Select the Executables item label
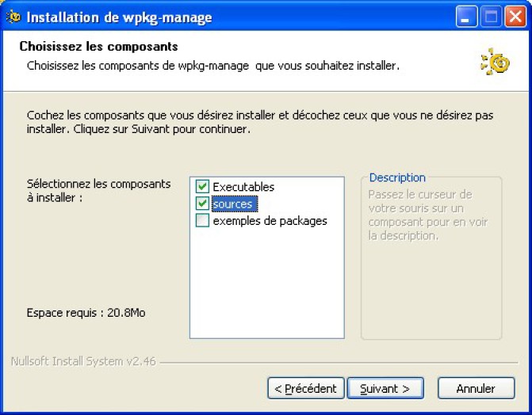This screenshot has width=532, height=415. click(243, 187)
